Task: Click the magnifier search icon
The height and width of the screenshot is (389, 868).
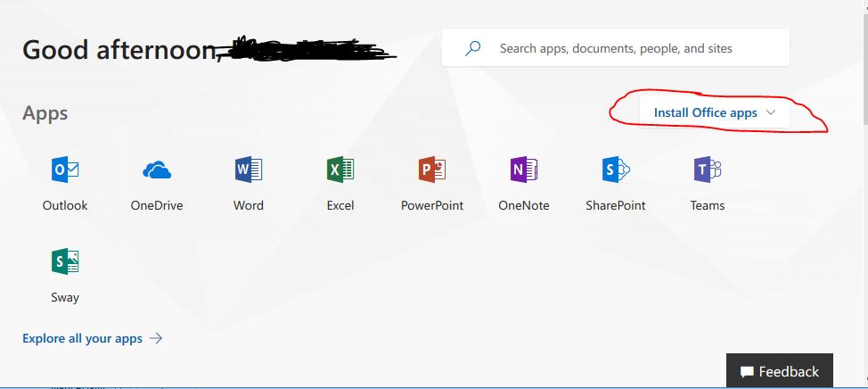Action: (472, 48)
